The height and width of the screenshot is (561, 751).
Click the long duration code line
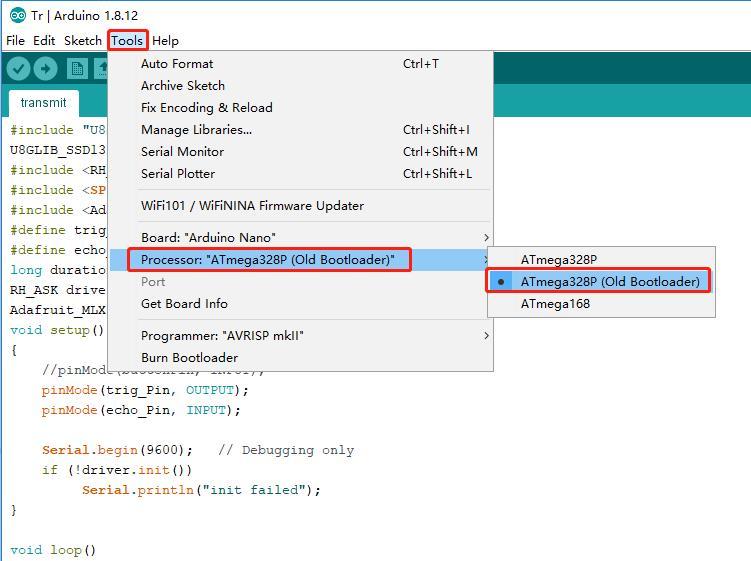pyautogui.click(x=58, y=270)
